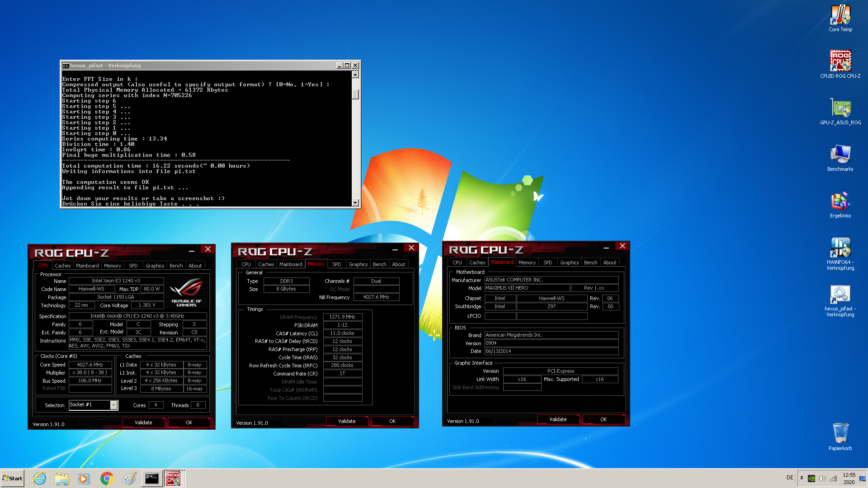This screenshot has width=868, height=488.
Task: Click Intel Xeon E3 1240 v3 name field
Action: 116,281
